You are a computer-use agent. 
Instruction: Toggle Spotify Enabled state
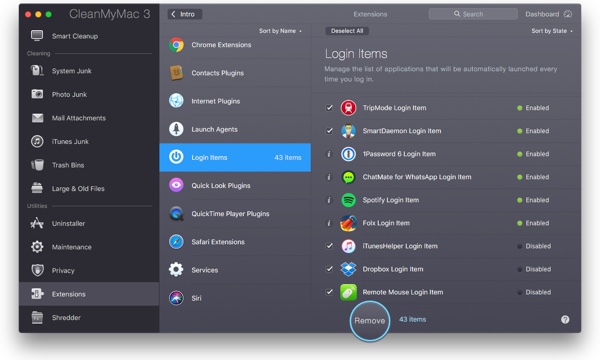pyautogui.click(x=533, y=200)
